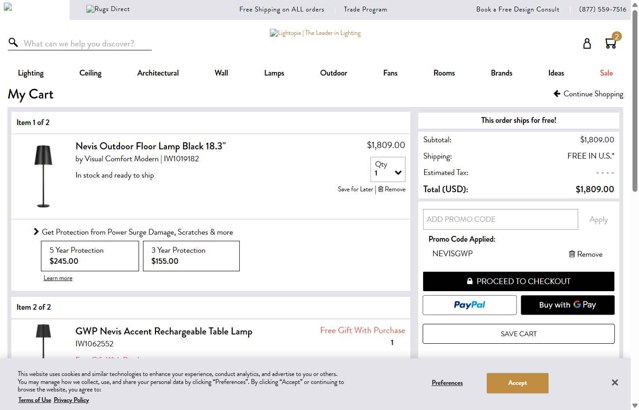Click Apply promo code
639x410 pixels.
(598, 220)
